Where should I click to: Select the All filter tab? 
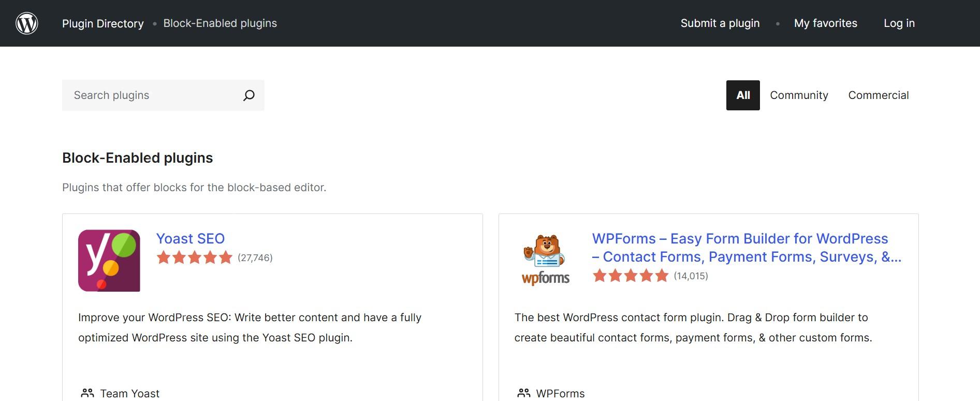pyautogui.click(x=743, y=95)
